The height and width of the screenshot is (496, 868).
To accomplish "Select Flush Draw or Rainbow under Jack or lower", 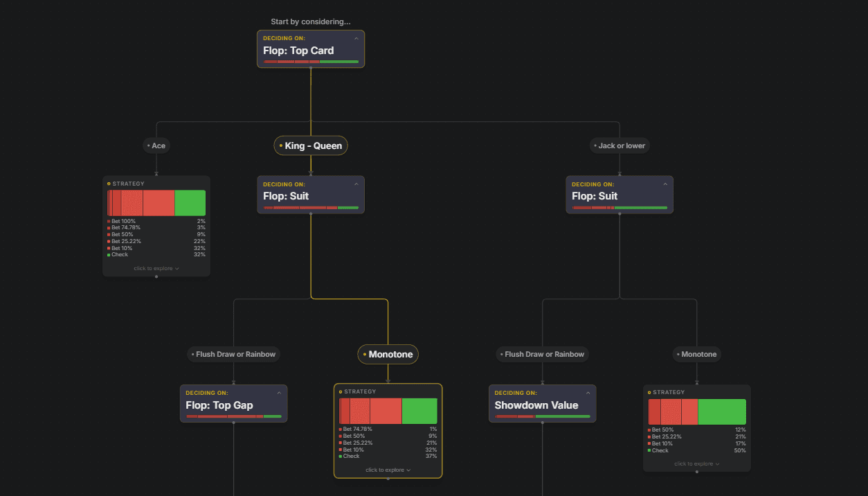I will tap(542, 354).
